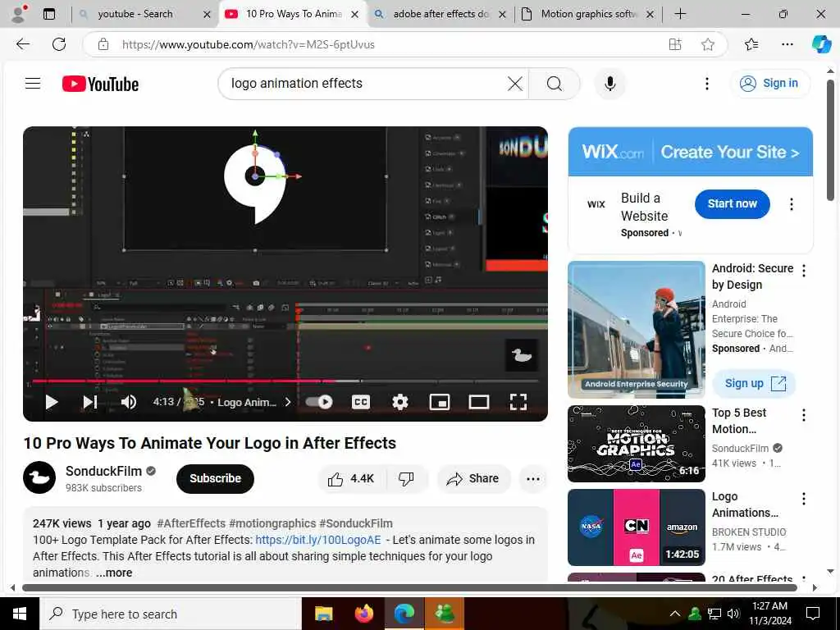840x630 pixels.
Task: Open more actions ellipsis under video
Action: coord(533,479)
